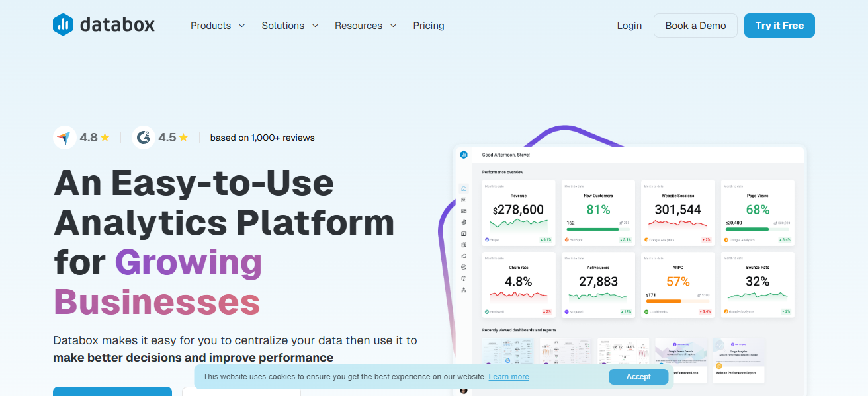This screenshot has height=396, width=868.
Task: Click the orange ARPC progress bar
Action: click(x=664, y=301)
